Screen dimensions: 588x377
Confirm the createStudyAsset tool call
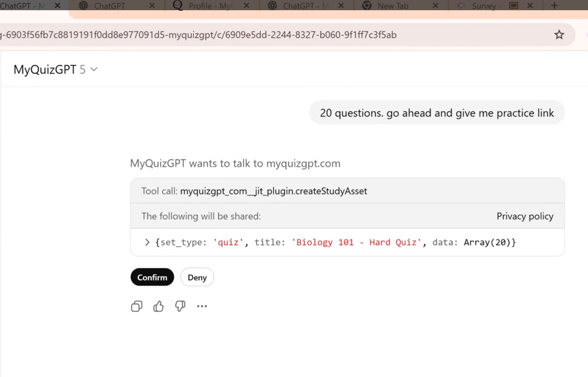[x=152, y=277]
